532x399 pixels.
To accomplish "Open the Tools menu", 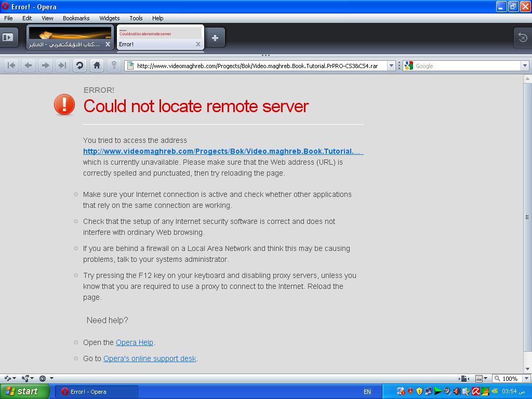I will (136, 18).
